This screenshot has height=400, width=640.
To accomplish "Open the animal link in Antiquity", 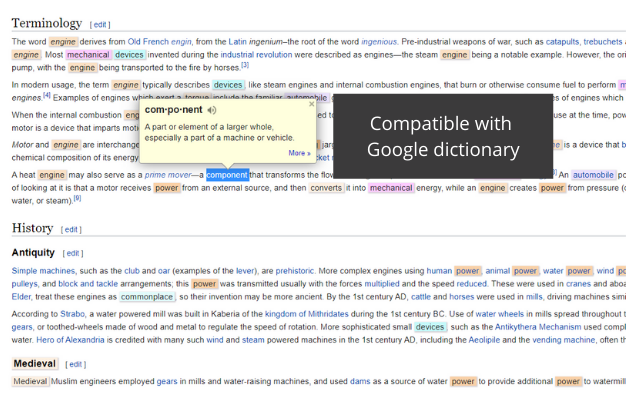I will pos(498,271).
